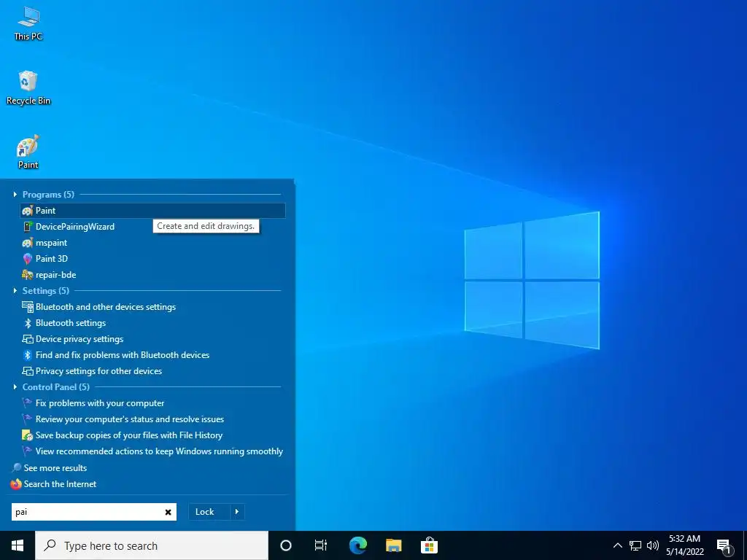
Task: Click See more results link
Action: tap(55, 468)
